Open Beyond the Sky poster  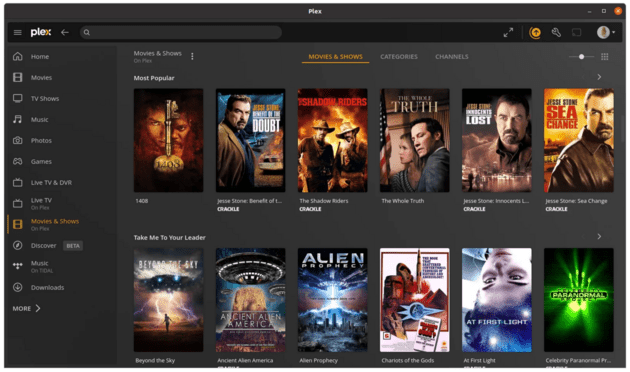pos(168,300)
